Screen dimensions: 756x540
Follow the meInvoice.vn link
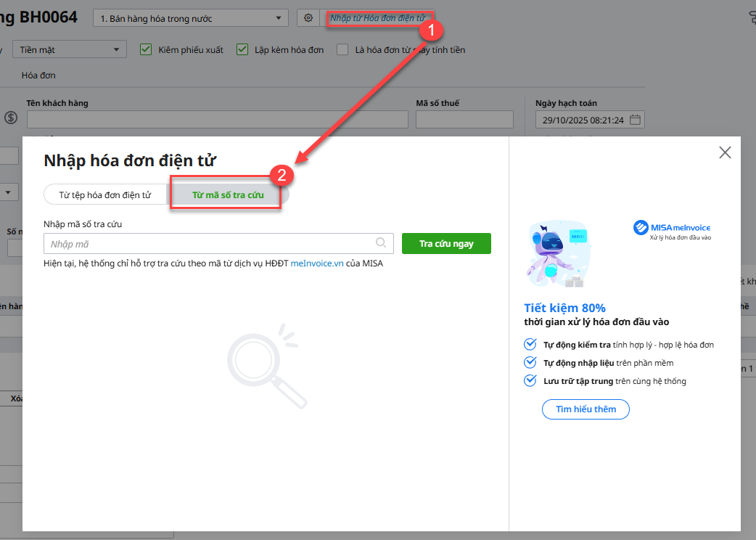pyautogui.click(x=317, y=263)
